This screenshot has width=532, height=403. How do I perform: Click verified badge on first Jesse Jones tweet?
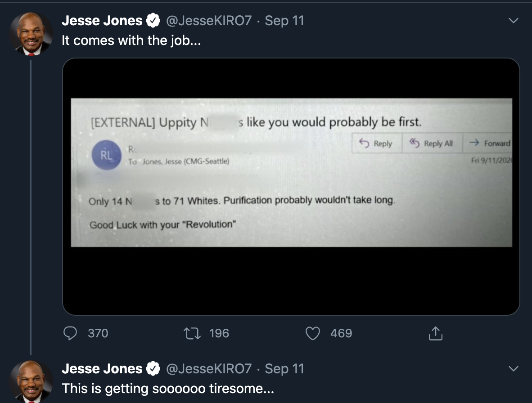coord(153,21)
